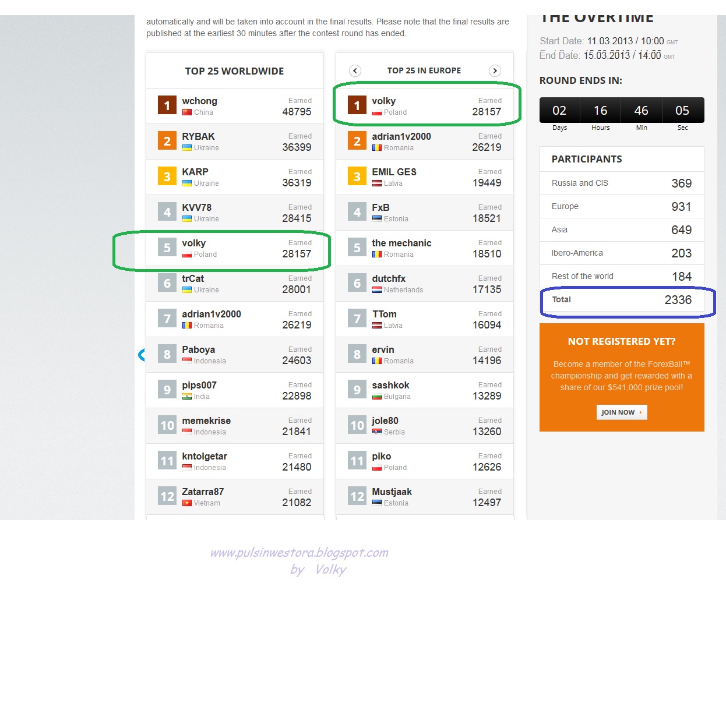Click rank 11 badge next to kntolgetar
This screenshot has width=726, height=728.
pos(167,461)
